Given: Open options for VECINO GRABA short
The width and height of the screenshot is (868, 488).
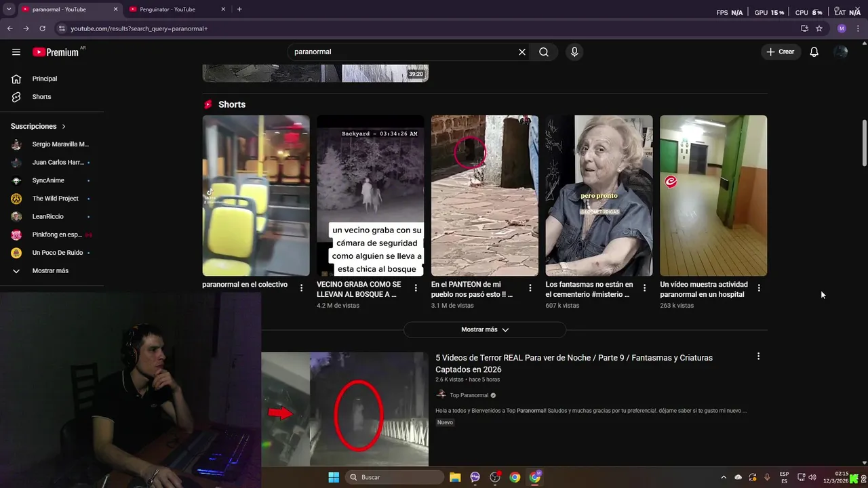Looking at the screenshot, I should [x=416, y=288].
